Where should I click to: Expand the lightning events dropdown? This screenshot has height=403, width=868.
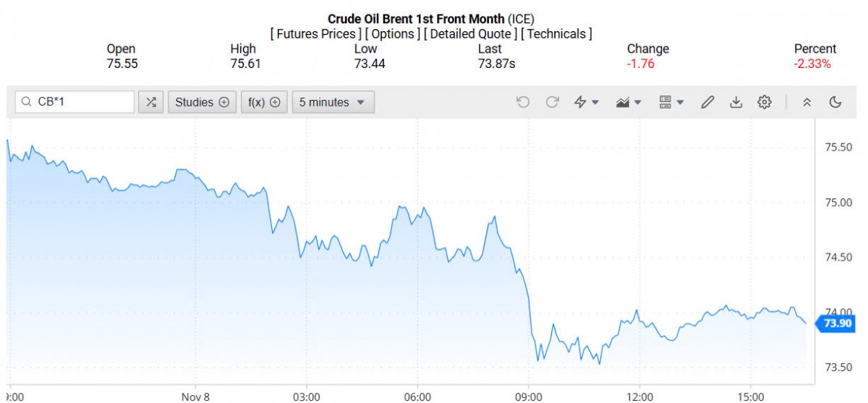(x=586, y=102)
